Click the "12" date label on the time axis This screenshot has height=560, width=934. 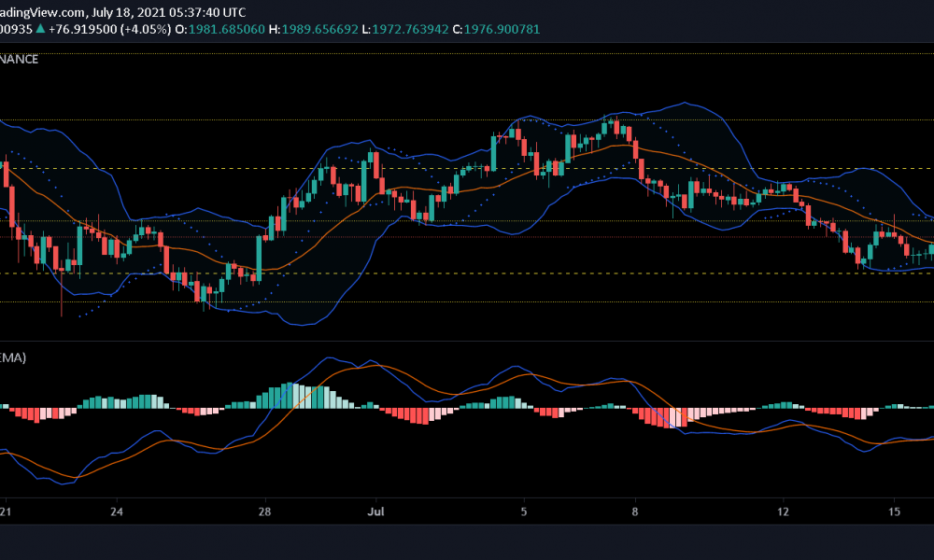[783, 511]
